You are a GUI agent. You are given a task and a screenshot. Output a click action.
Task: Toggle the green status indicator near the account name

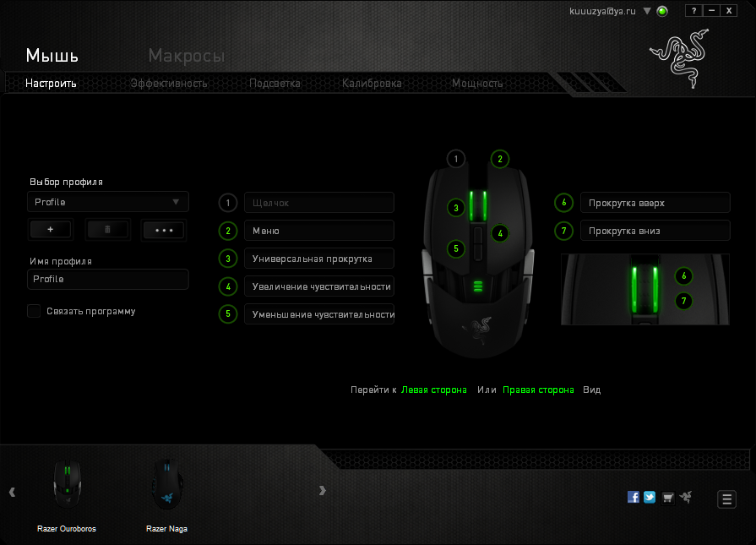(x=662, y=11)
